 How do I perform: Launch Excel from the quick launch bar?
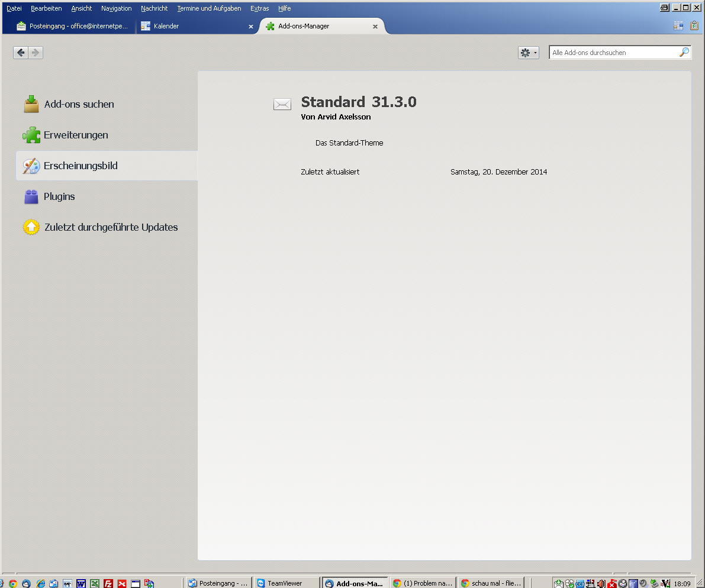(x=95, y=583)
